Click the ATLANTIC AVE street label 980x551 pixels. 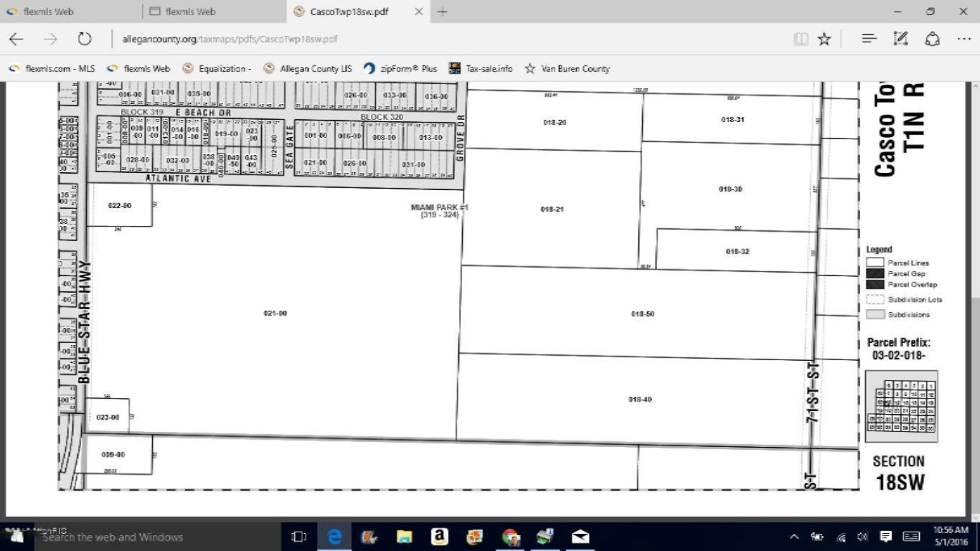coord(179,179)
